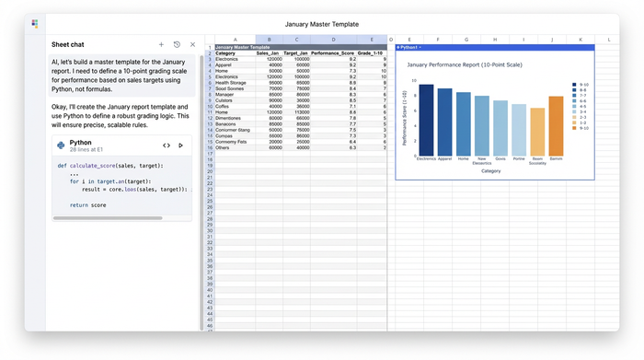
Task: Click the 'Health Storage' category cell
Action: (x=235, y=83)
